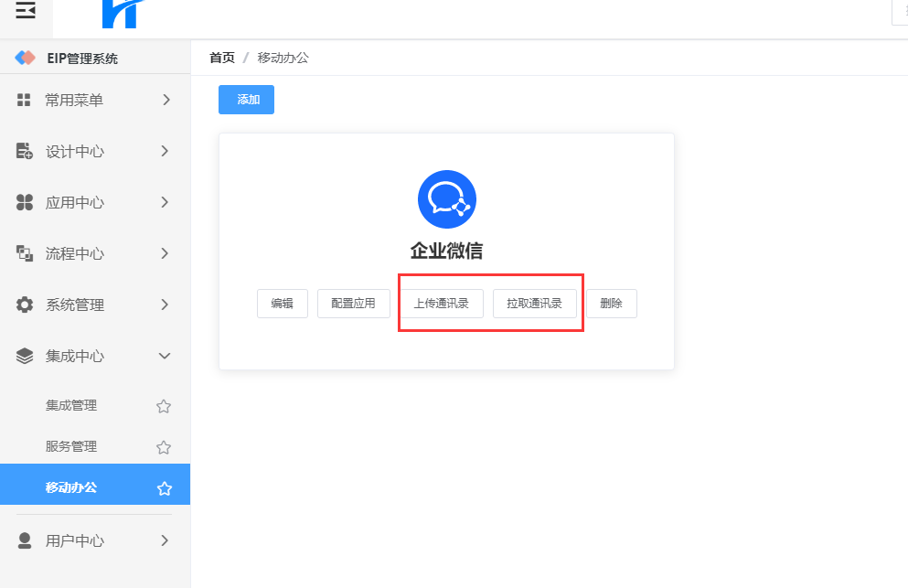Click the 上传通讯录 button

point(442,304)
